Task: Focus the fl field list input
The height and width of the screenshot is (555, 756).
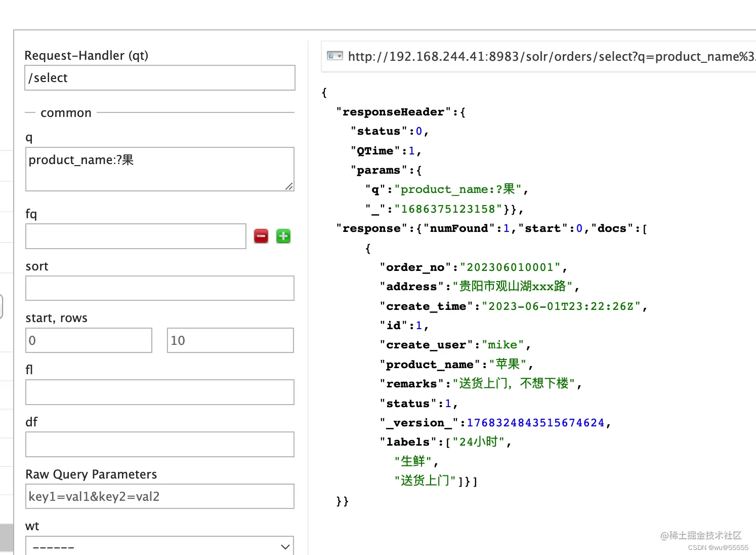Action: (x=159, y=392)
